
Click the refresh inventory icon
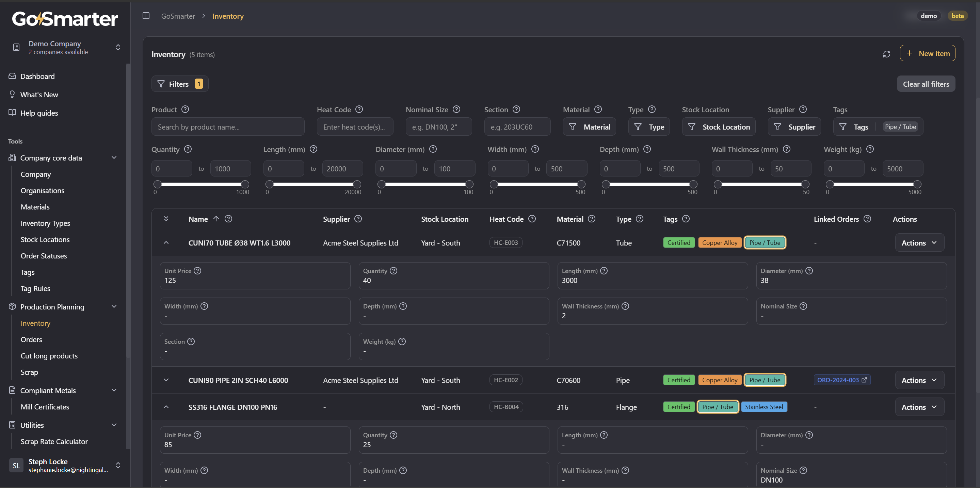pos(886,54)
